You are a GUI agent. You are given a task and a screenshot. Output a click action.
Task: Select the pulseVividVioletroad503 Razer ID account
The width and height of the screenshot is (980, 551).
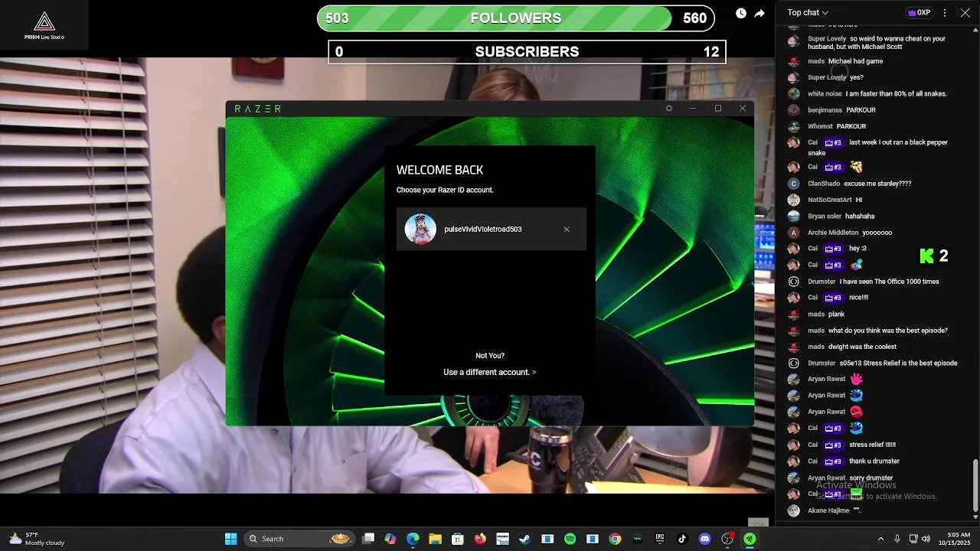pos(492,229)
